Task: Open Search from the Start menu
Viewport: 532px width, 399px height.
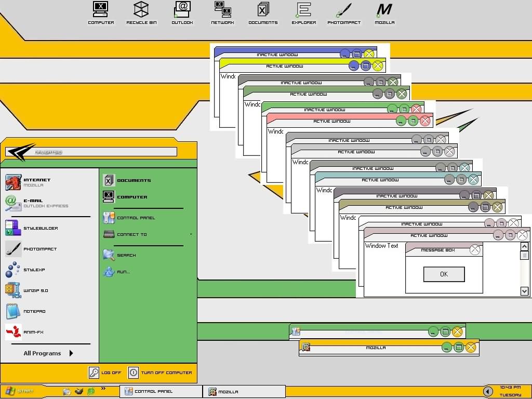Action: click(x=119, y=255)
